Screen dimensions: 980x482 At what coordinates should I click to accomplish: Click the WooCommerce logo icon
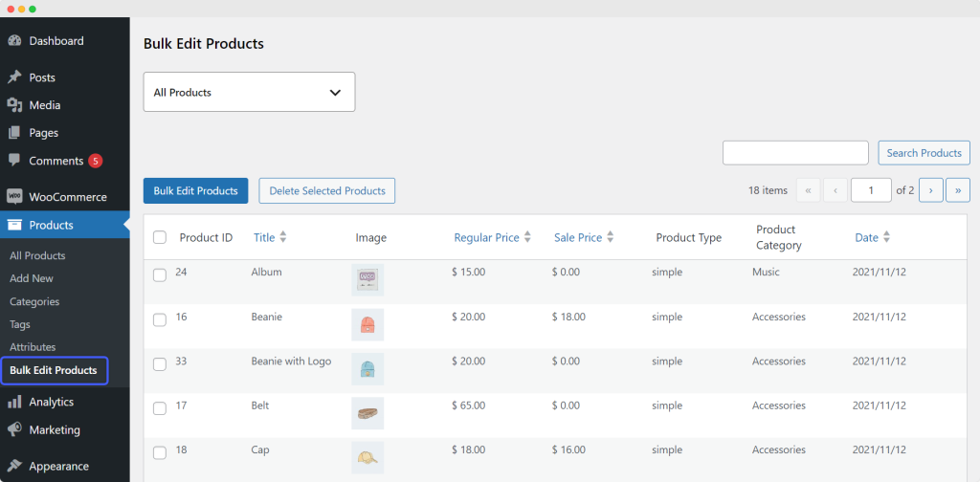[14, 197]
